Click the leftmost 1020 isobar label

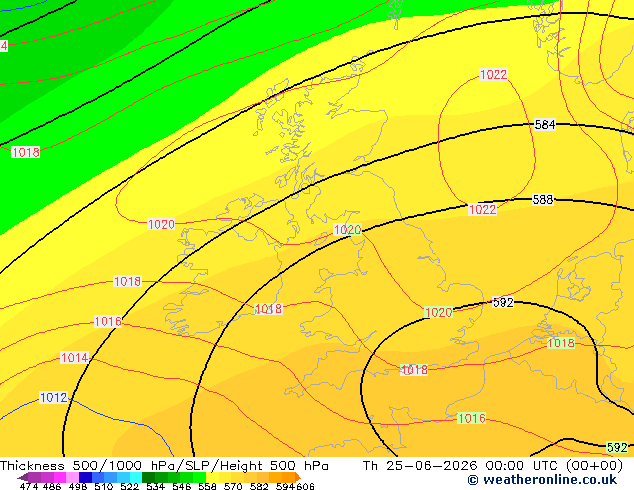(x=161, y=224)
